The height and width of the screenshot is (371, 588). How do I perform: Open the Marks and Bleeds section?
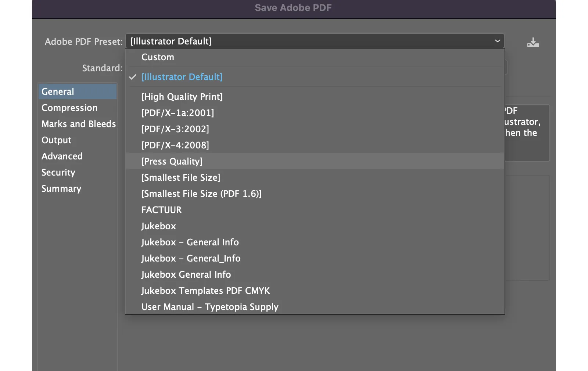click(x=79, y=124)
